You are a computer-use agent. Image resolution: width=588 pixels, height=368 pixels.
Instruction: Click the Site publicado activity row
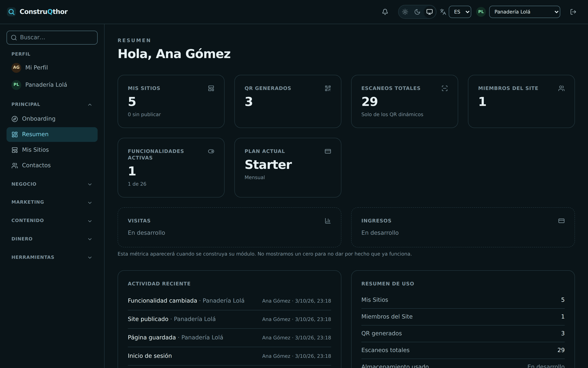tap(229, 319)
